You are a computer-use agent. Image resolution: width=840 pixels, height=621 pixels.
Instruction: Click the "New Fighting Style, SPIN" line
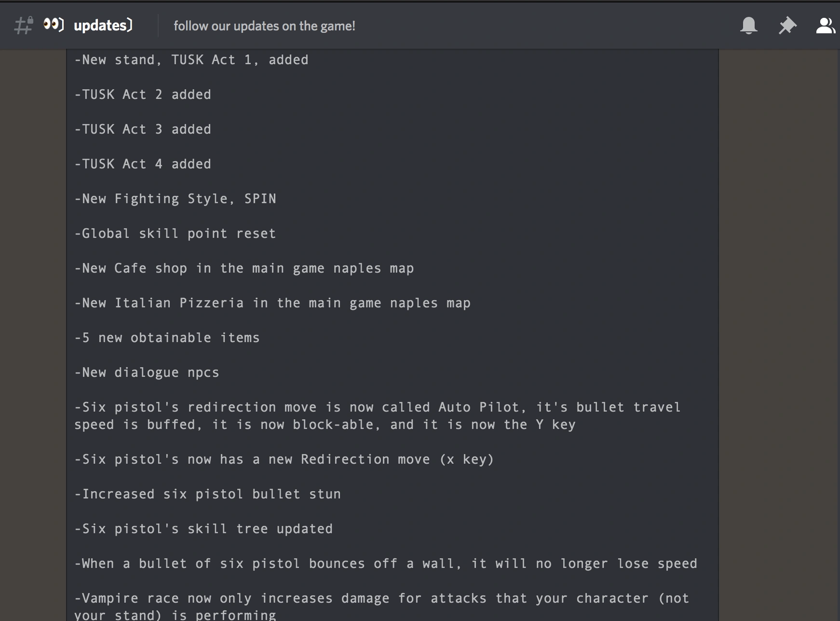(176, 199)
